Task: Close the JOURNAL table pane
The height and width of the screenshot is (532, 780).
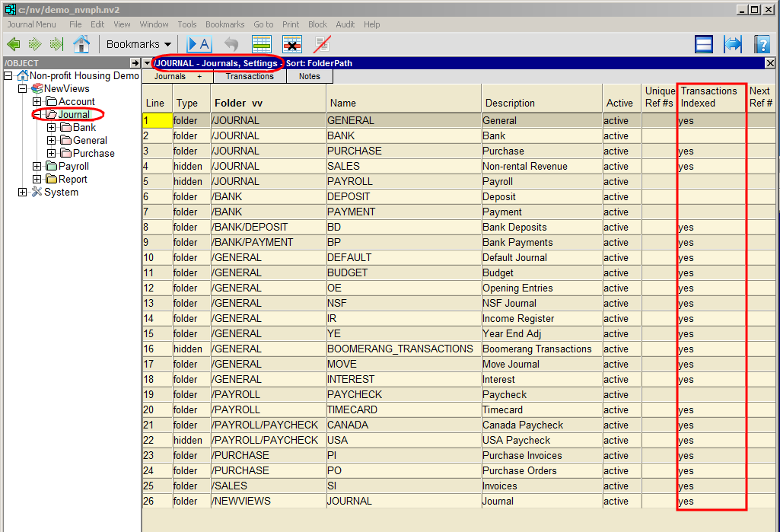Action: pyautogui.click(x=770, y=63)
